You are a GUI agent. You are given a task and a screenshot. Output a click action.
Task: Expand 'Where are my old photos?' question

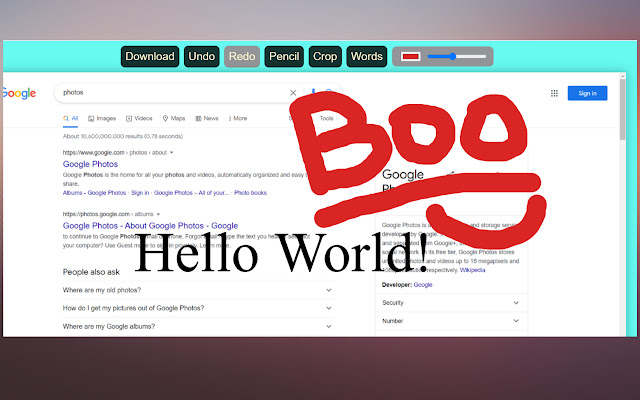(199, 290)
